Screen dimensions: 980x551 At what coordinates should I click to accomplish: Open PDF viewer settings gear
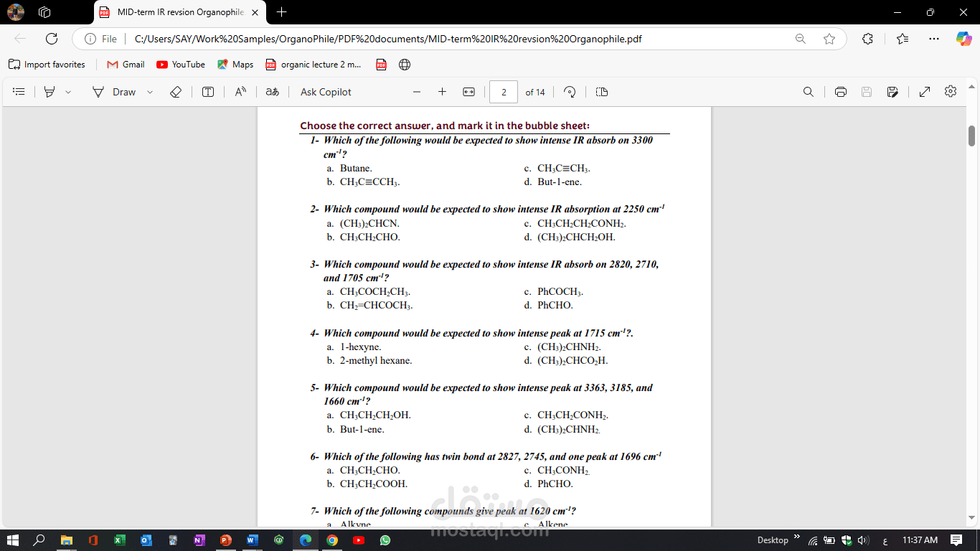951,91
